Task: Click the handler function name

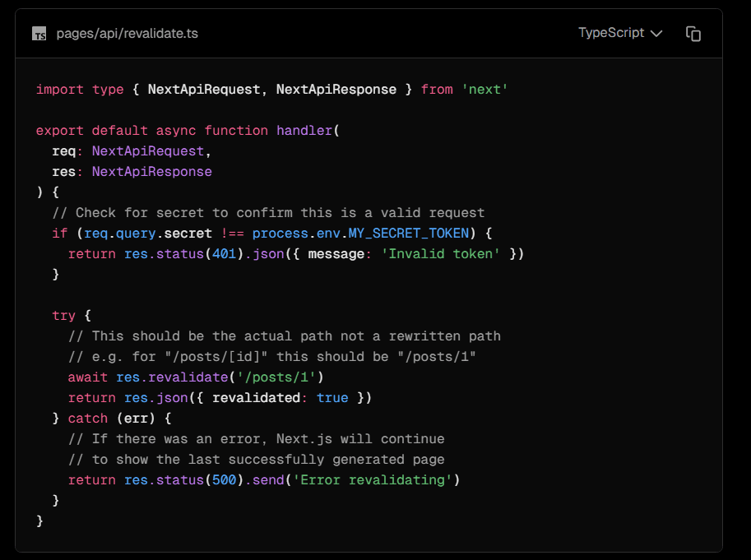Action: point(304,131)
